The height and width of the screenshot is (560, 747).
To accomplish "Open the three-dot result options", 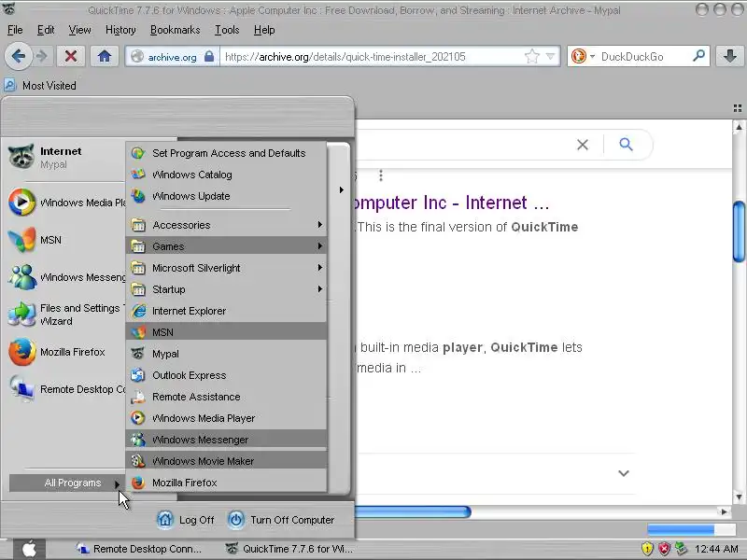I will point(381,175).
